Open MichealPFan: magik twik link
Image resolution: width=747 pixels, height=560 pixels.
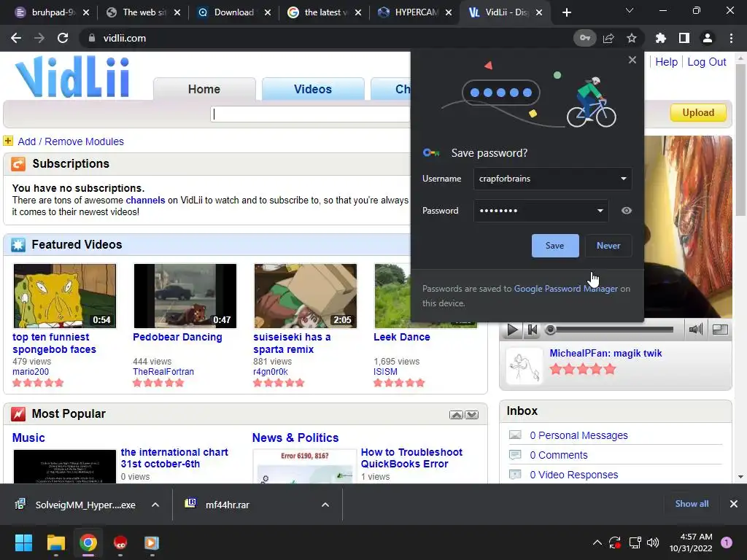pos(605,354)
